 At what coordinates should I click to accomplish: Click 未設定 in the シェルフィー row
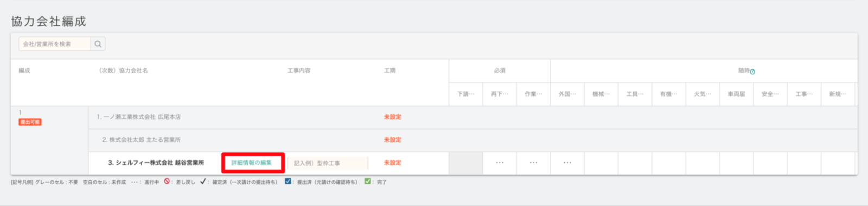393,163
